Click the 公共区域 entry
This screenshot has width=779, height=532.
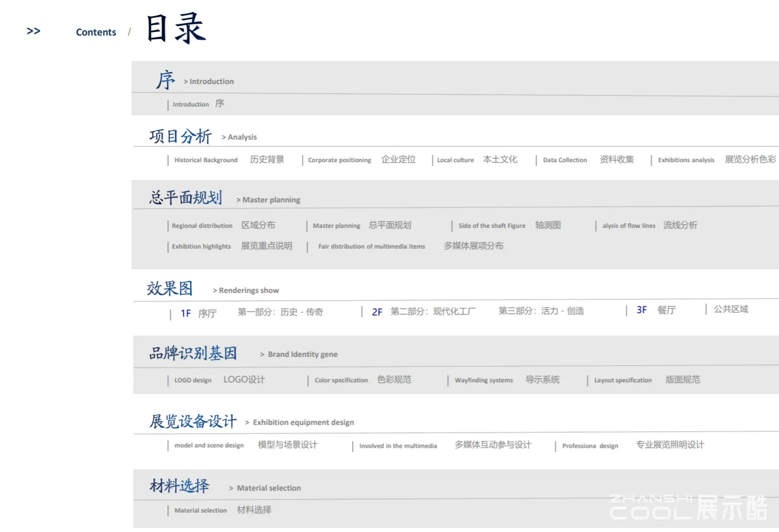pyautogui.click(x=730, y=309)
